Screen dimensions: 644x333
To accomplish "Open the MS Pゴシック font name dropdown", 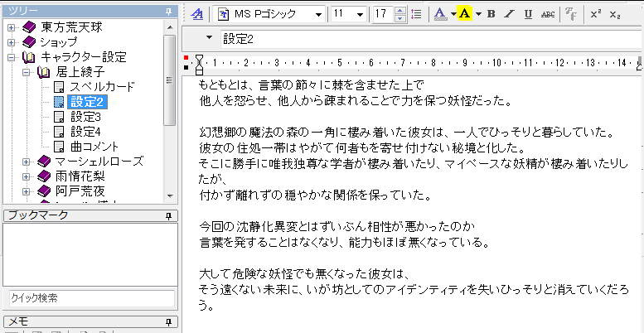I will pos(318,15).
